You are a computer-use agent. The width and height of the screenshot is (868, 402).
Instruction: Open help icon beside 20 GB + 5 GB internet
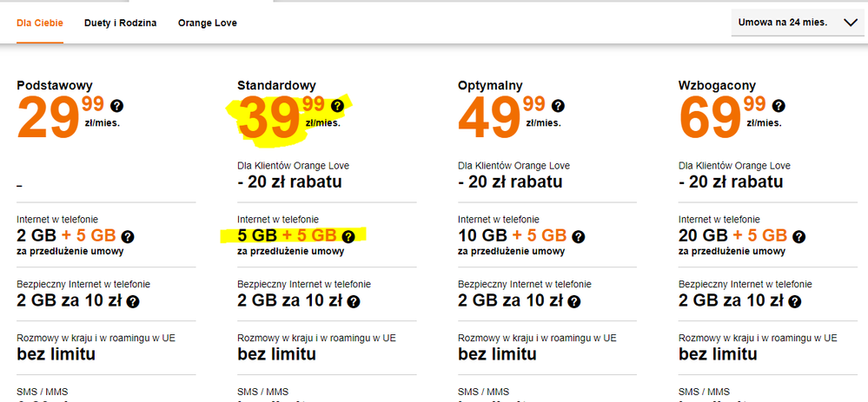799,236
